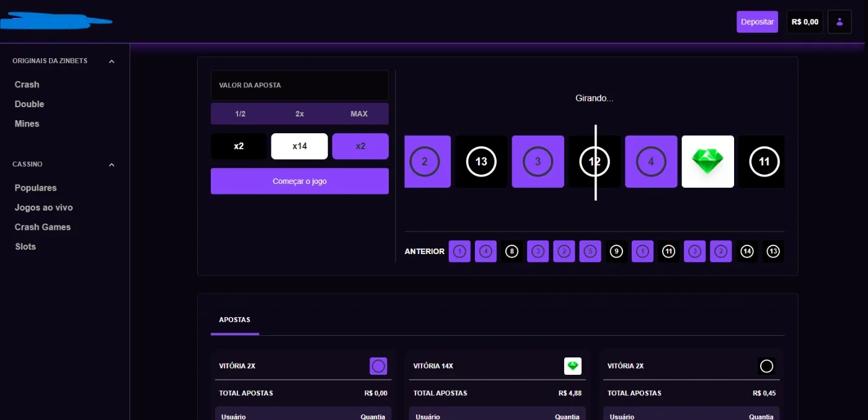Select the white x14 bet option

point(299,146)
